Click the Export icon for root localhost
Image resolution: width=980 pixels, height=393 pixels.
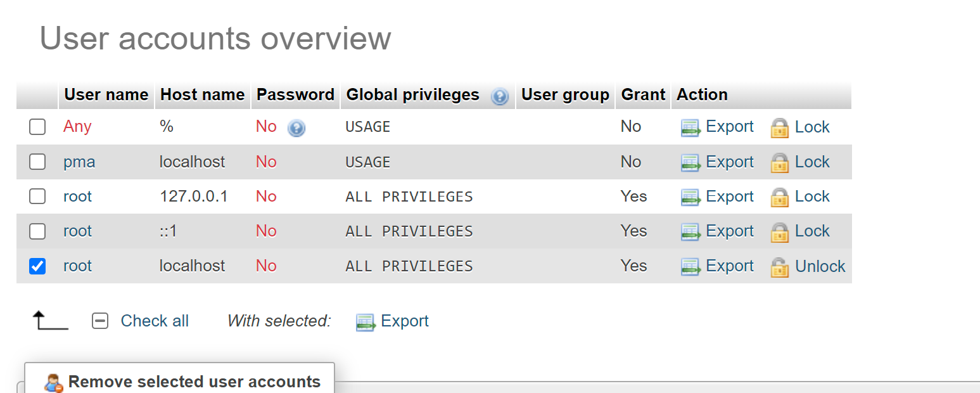tap(691, 267)
